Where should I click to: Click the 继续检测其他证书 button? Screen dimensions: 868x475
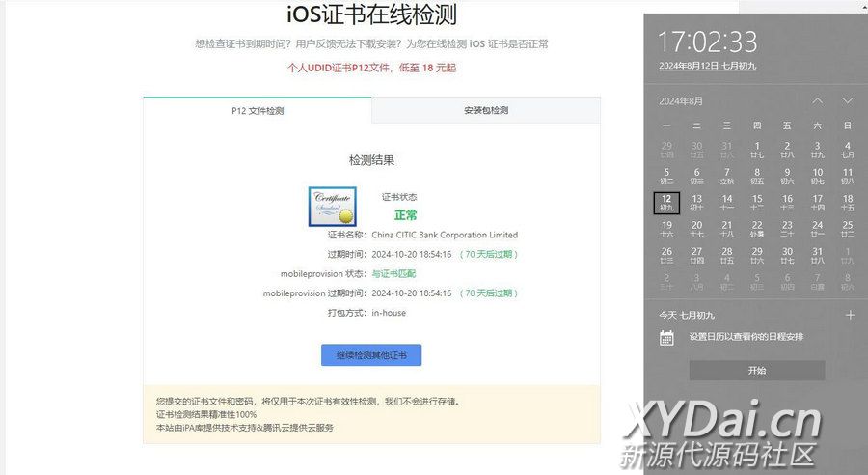(371, 355)
